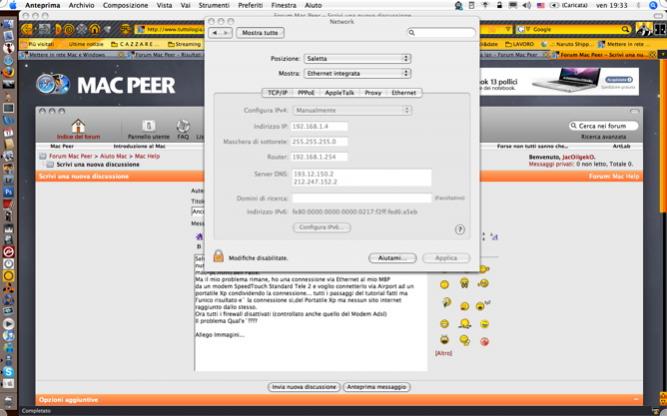The width and height of the screenshot is (667, 416).
Task: Launch Photoshop from the Dock
Action: click(x=9, y=192)
